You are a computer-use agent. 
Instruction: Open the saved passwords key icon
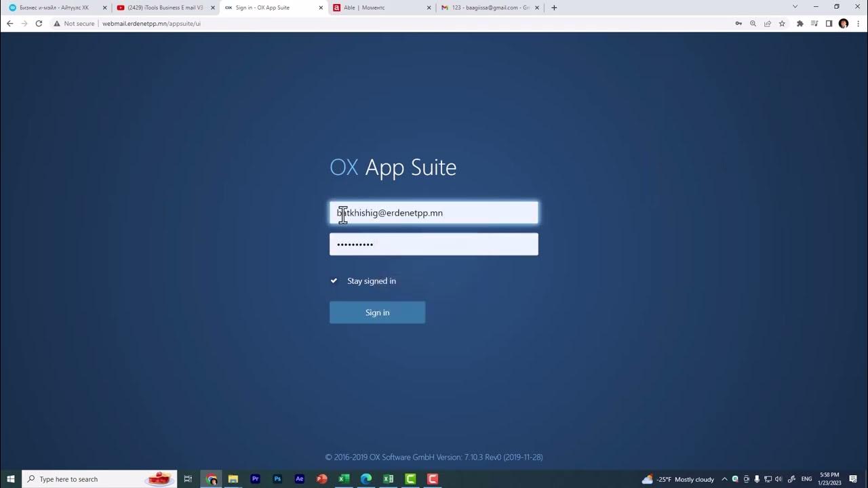click(x=738, y=23)
